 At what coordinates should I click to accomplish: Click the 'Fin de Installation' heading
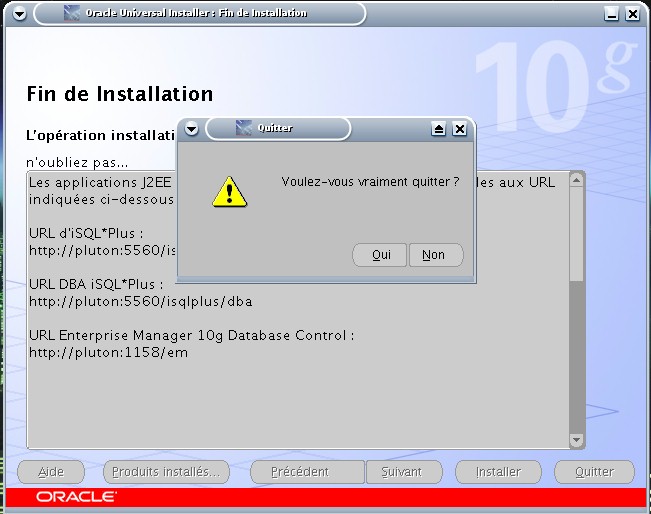point(120,94)
